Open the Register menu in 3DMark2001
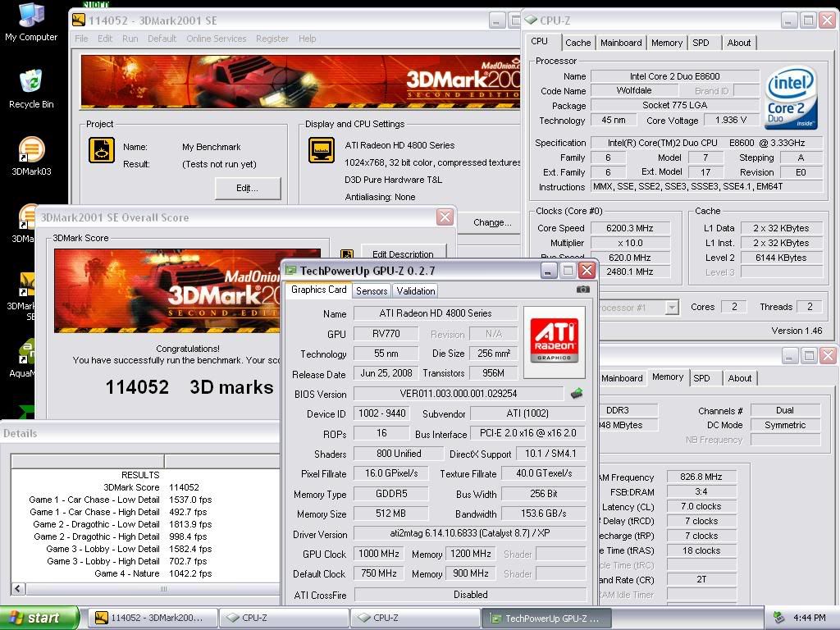This screenshot has height=630, width=840. pyautogui.click(x=272, y=39)
